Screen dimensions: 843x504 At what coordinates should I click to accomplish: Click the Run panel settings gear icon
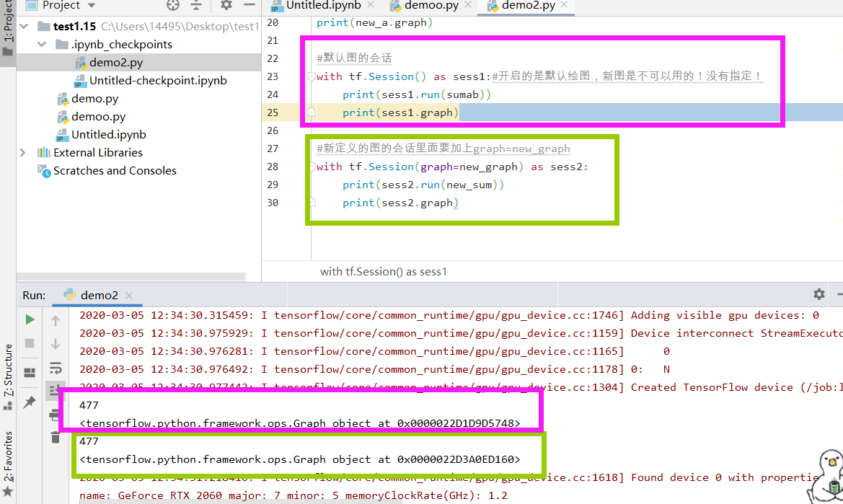click(818, 294)
